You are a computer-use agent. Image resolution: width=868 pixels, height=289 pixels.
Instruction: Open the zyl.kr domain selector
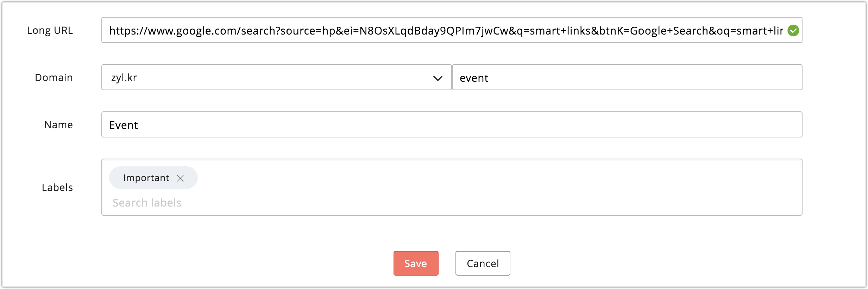click(x=276, y=77)
